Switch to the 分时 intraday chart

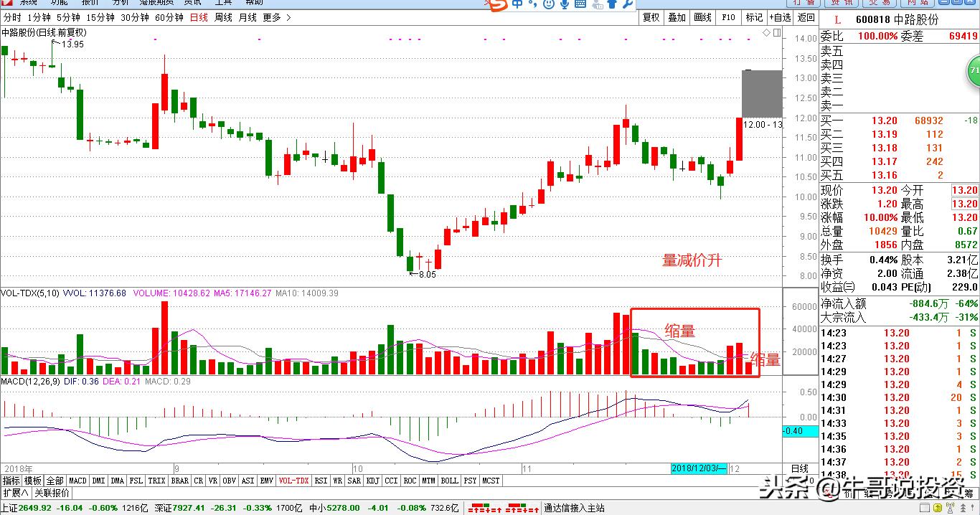click(12, 17)
